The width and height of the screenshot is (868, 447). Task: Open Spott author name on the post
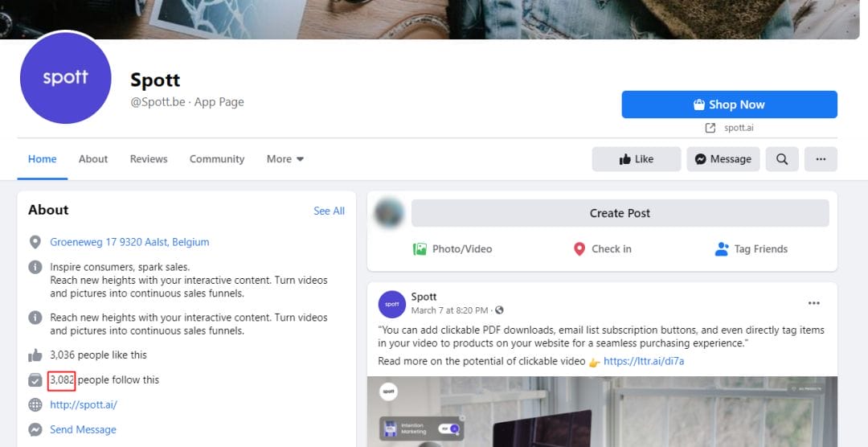click(424, 297)
